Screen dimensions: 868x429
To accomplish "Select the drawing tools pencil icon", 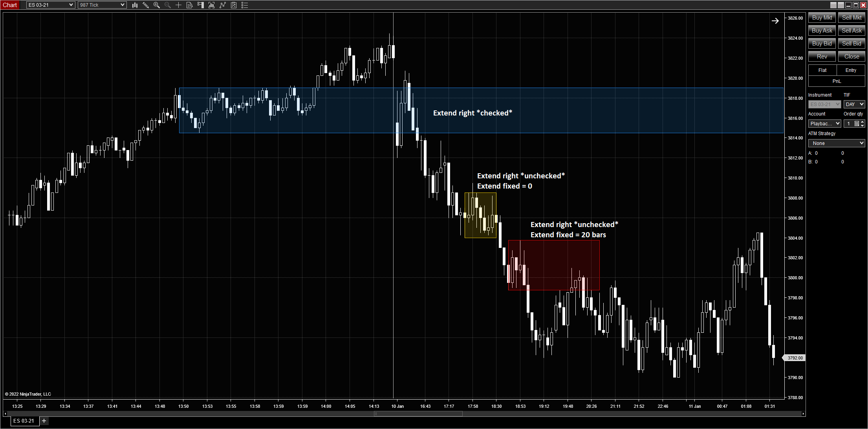I will (x=146, y=5).
